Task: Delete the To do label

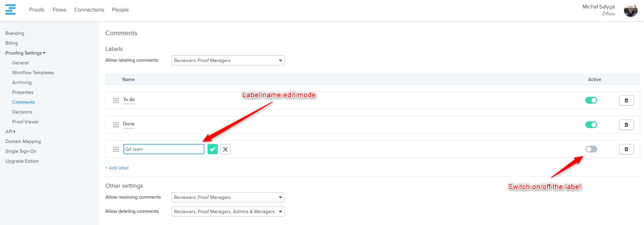Action: (x=626, y=100)
